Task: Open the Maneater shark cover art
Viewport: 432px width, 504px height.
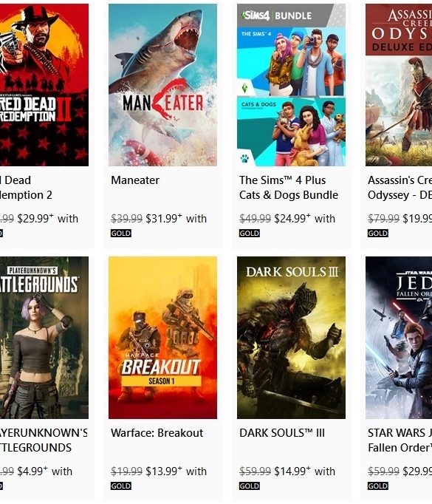Action: point(162,85)
